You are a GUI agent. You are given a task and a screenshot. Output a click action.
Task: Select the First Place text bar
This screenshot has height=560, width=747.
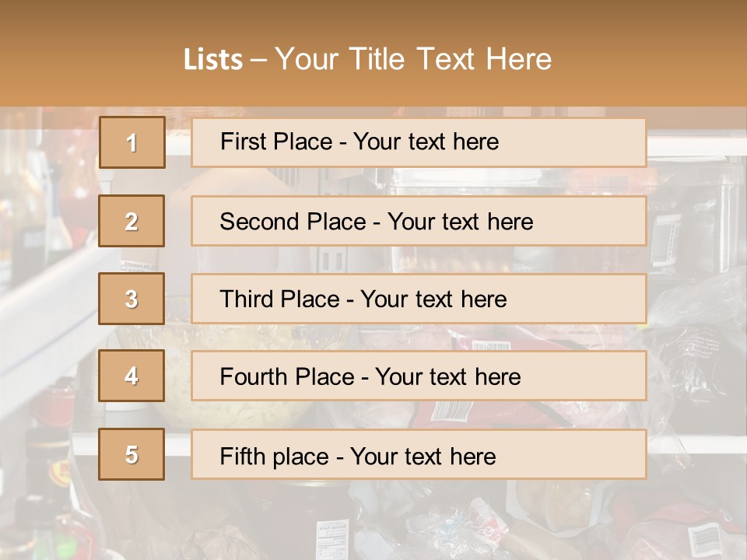point(419,142)
